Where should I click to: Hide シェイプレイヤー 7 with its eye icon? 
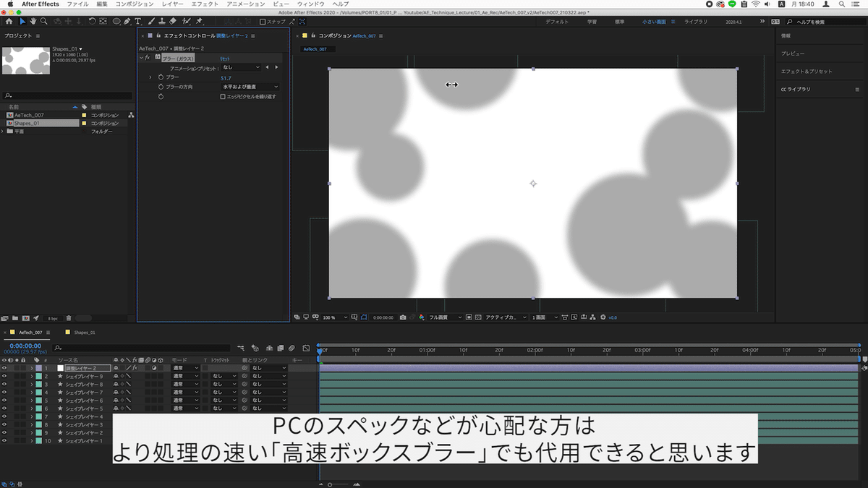[x=4, y=392]
